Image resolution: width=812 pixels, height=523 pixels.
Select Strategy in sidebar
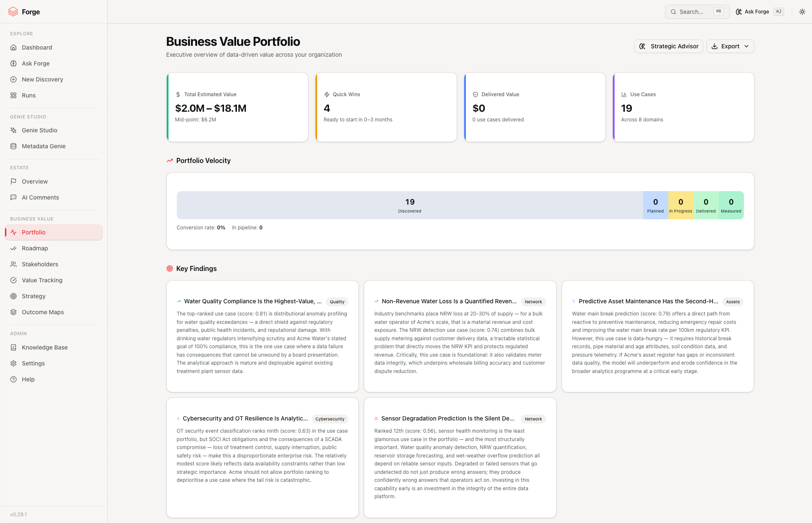point(54,296)
